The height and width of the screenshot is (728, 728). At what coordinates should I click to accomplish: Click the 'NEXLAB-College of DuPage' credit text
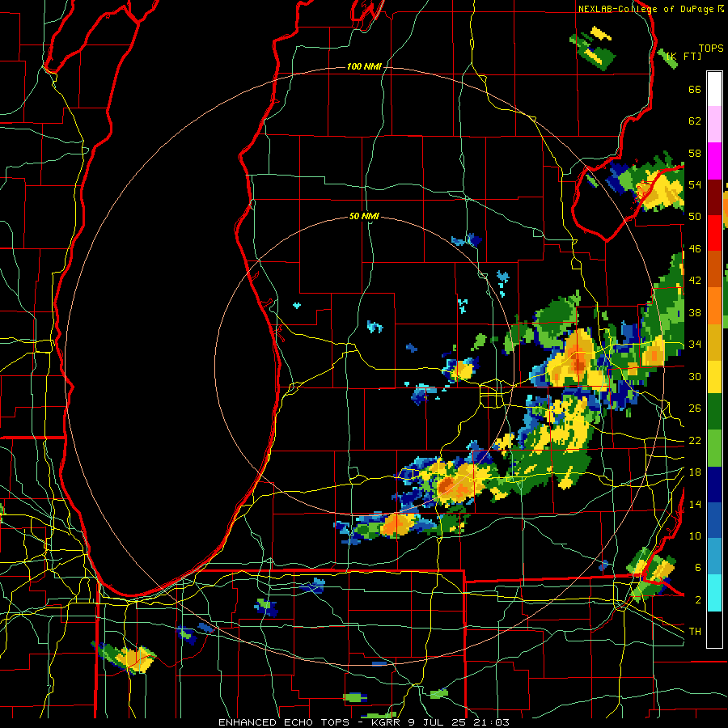coord(645,9)
